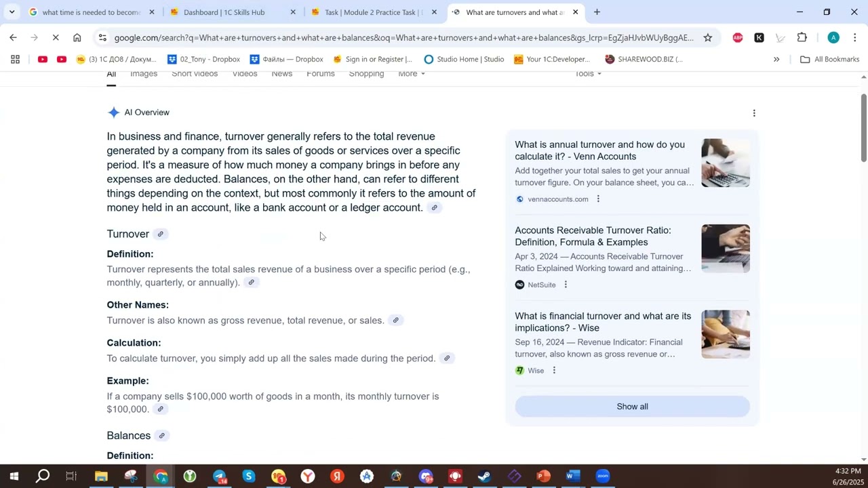Open the Adblock Plus extension icon
Screen dimensions: 868x488
coord(738,38)
